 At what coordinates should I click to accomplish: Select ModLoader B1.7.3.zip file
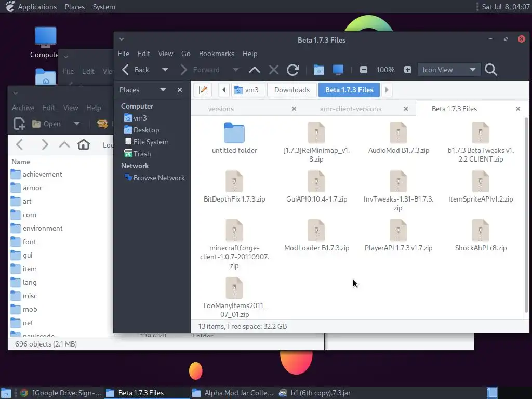pos(316,230)
